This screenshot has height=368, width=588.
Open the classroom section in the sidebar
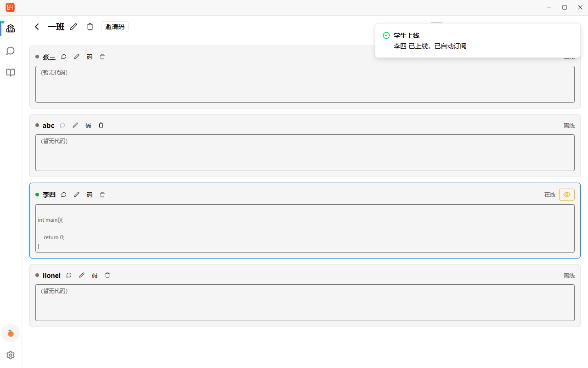tap(11, 29)
